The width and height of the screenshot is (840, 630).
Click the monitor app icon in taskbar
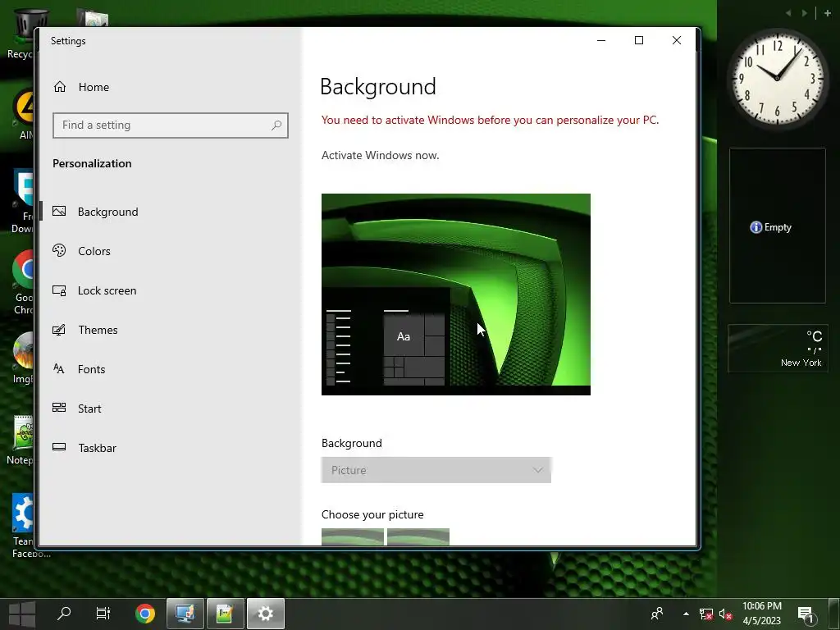tap(185, 614)
